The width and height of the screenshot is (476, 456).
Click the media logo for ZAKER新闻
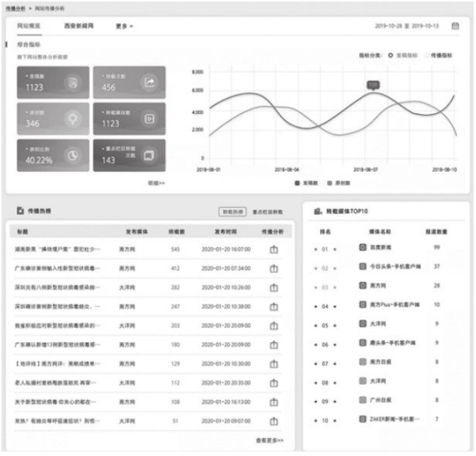363,419
